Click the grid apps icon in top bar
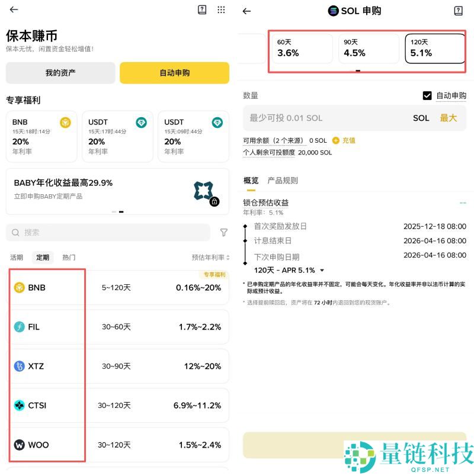Screen dimensions: 474x476 [222, 10]
